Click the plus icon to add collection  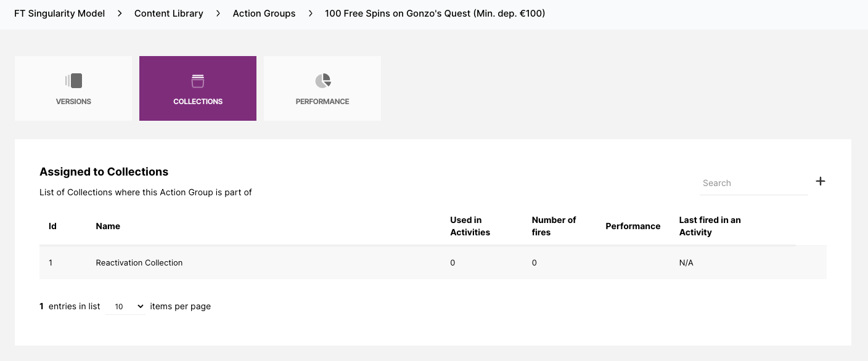[820, 181]
